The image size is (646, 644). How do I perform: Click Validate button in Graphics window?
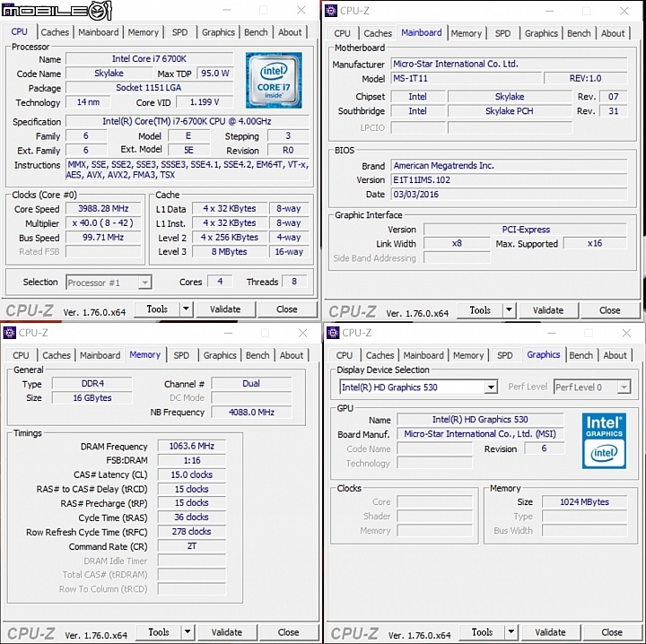click(x=550, y=631)
